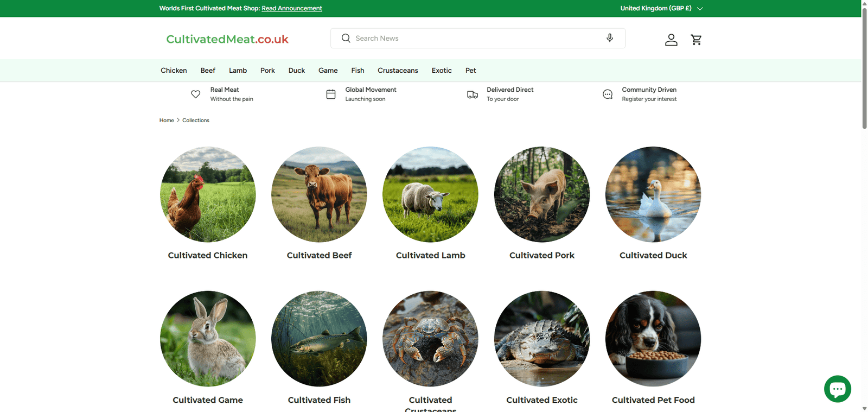Expand the United Kingdom currency selector
This screenshot has height=412, width=868.
click(x=661, y=8)
